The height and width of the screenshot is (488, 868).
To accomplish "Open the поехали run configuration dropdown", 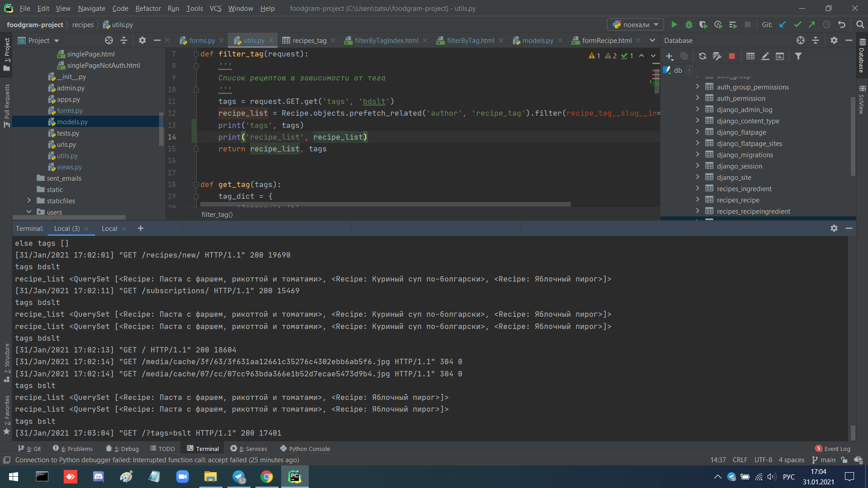I will 636,25.
